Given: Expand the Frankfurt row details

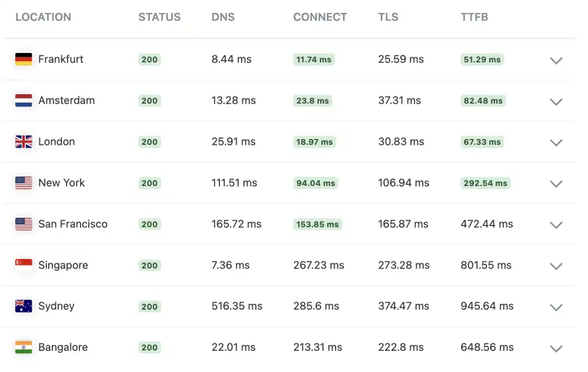Looking at the screenshot, I should coord(556,61).
